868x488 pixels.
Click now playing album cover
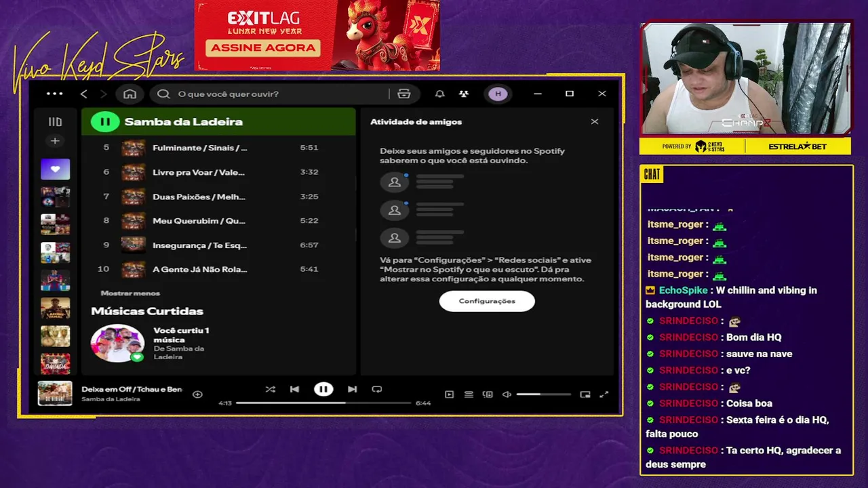[55, 394]
